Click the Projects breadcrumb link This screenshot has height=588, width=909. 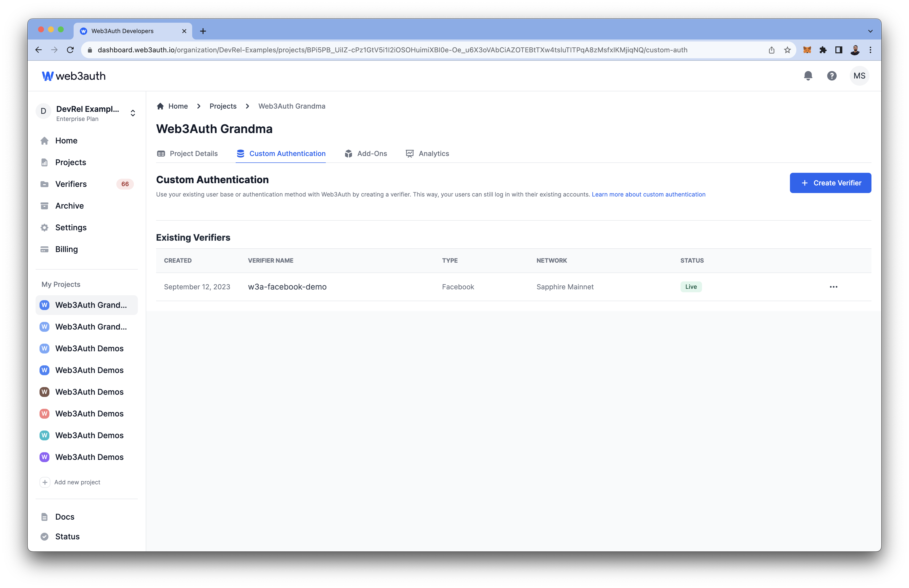tap(223, 106)
